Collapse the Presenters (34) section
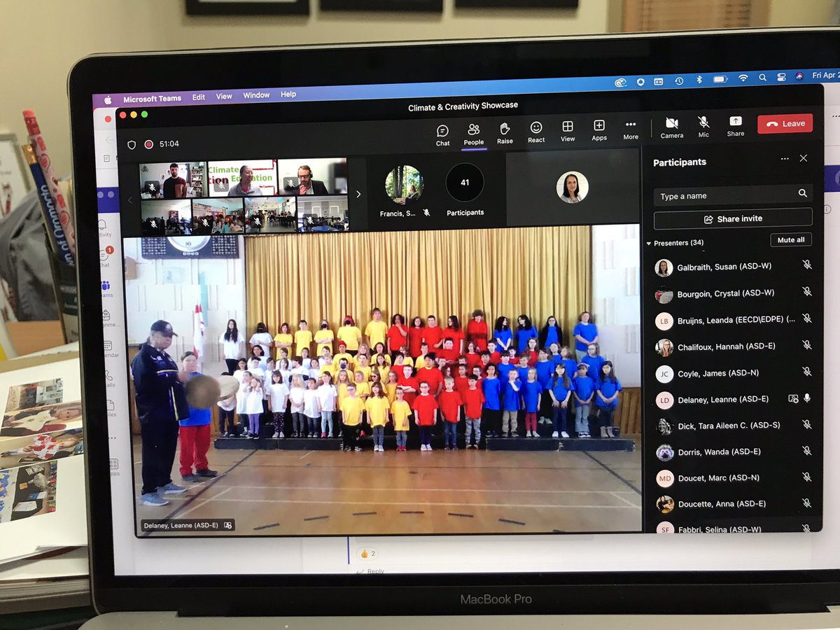This screenshot has height=630, width=840. coord(648,244)
